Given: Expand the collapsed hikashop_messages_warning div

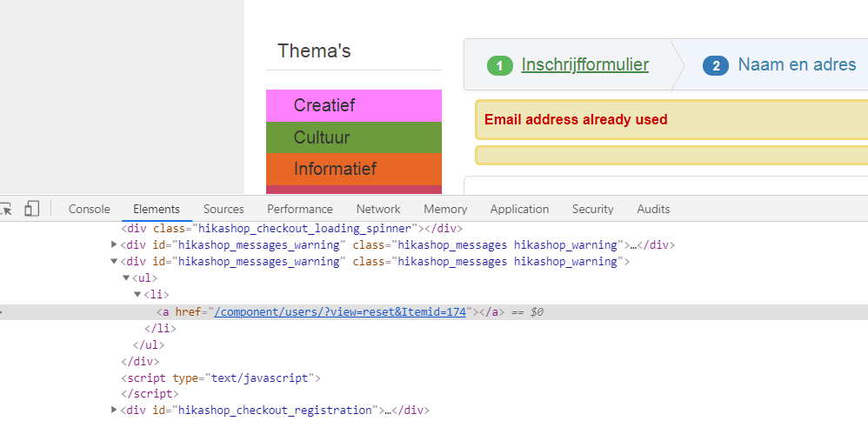Looking at the screenshot, I should pyautogui.click(x=114, y=244).
